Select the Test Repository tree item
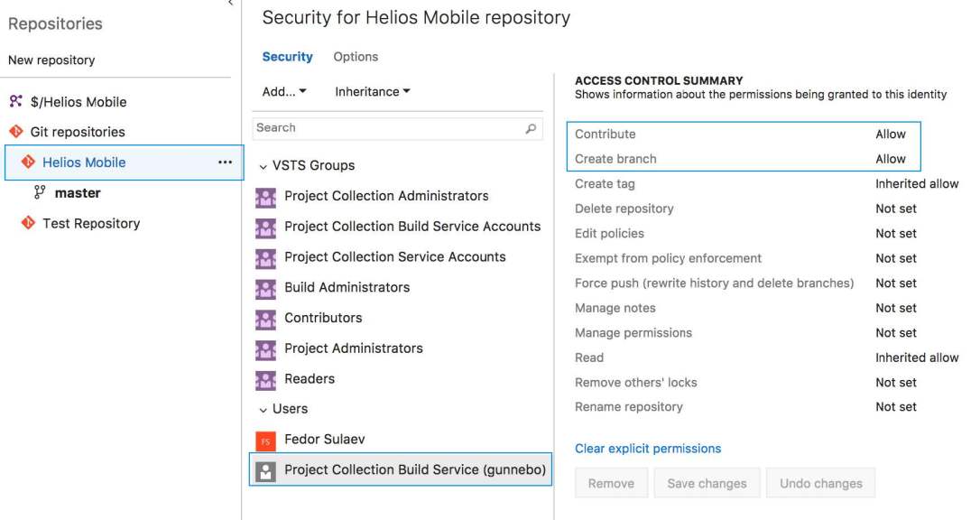Image resolution: width=980 pixels, height=520 pixels. 91,223
